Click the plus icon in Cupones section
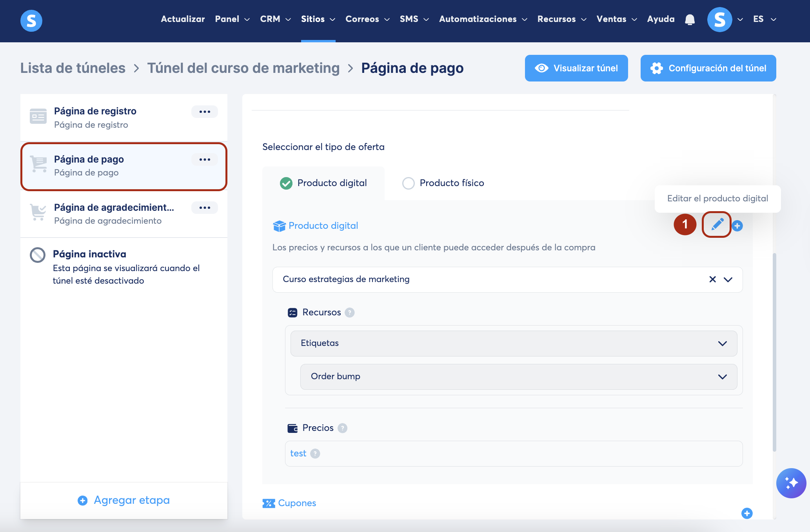This screenshot has width=810, height=532. pos(747,513)
